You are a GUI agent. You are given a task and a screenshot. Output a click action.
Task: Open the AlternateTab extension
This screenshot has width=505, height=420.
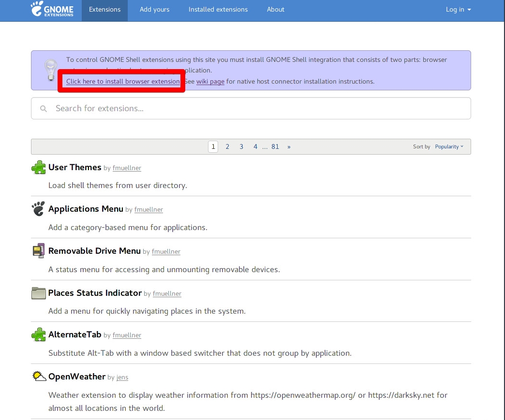(x=74, y=335)
